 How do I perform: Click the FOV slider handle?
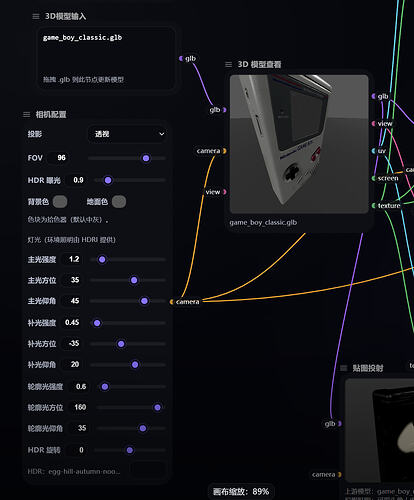click(x=146, y=158)
